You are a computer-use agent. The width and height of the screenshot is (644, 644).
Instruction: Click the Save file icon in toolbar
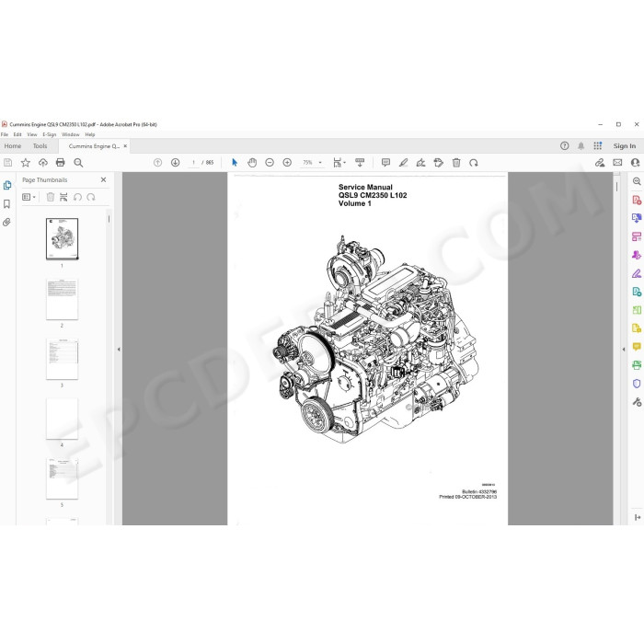pos(7,163)
